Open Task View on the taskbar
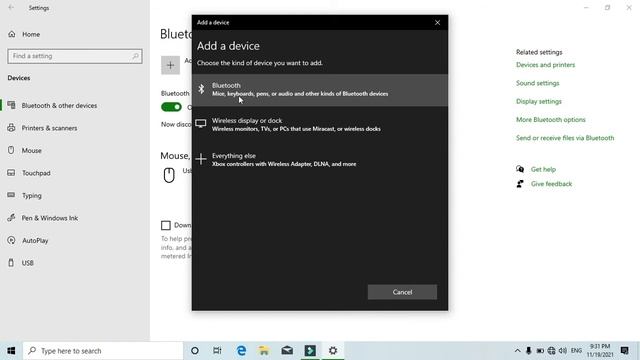 point(217,351)
